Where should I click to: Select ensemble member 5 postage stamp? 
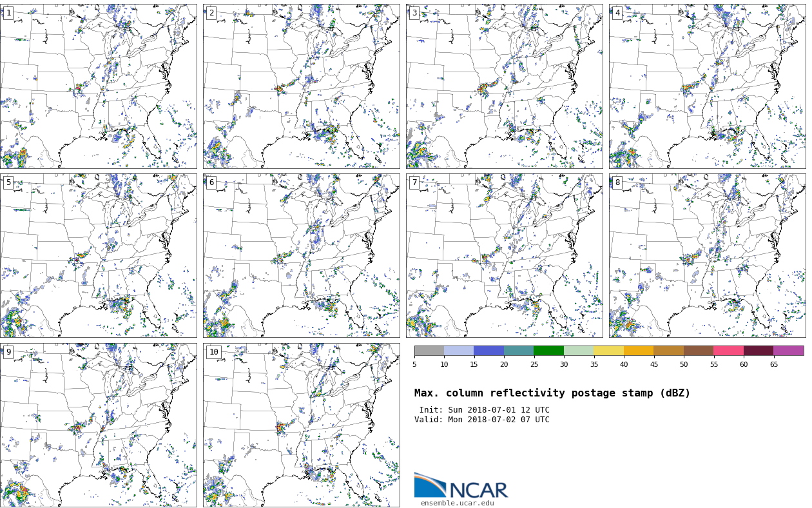pyautogui.click(x=98, y=255)
